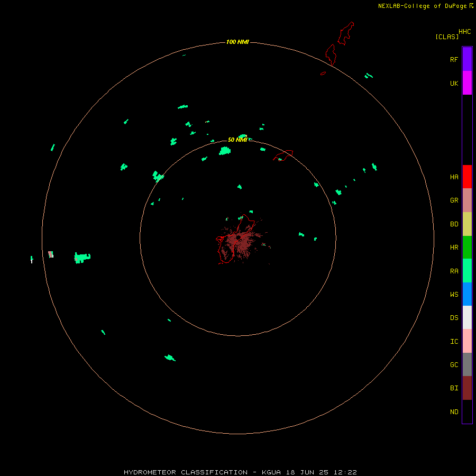Image resolution: width=476 pixels, height=476 pixels.
Task: Click the "BD" legend label
Action: point(454,224)
